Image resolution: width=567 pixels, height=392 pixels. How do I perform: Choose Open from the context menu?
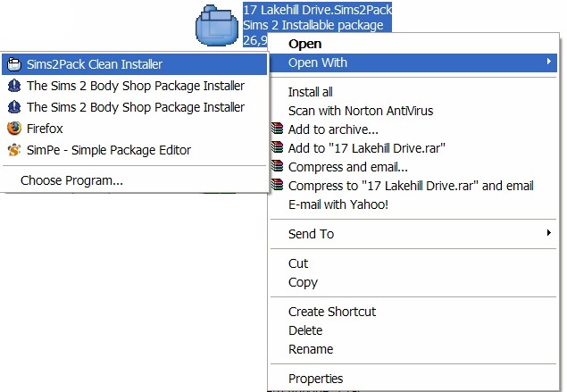point(304,44)
